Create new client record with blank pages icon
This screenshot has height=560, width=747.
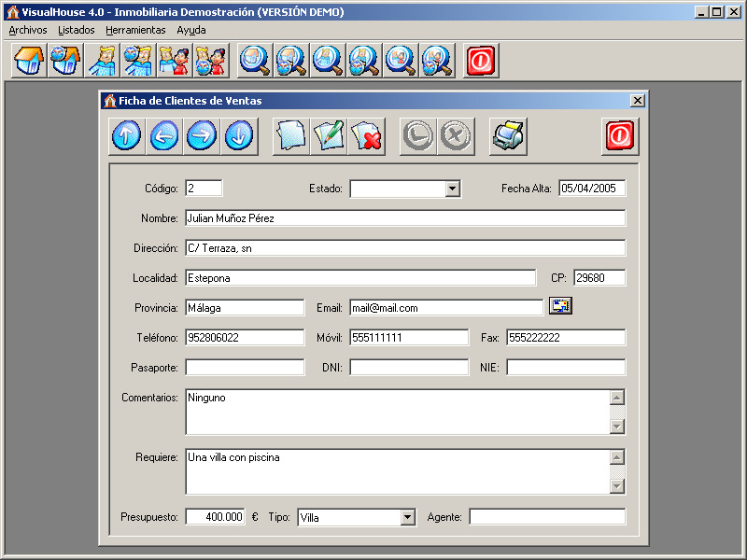290,136
